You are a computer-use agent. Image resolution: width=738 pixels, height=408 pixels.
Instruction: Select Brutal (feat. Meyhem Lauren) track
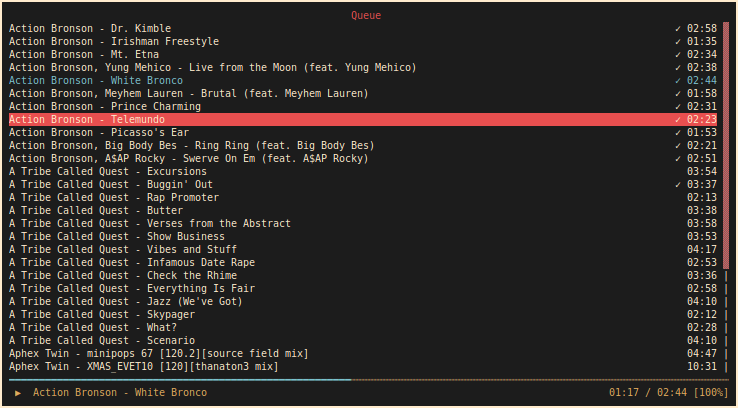point(189,94)
